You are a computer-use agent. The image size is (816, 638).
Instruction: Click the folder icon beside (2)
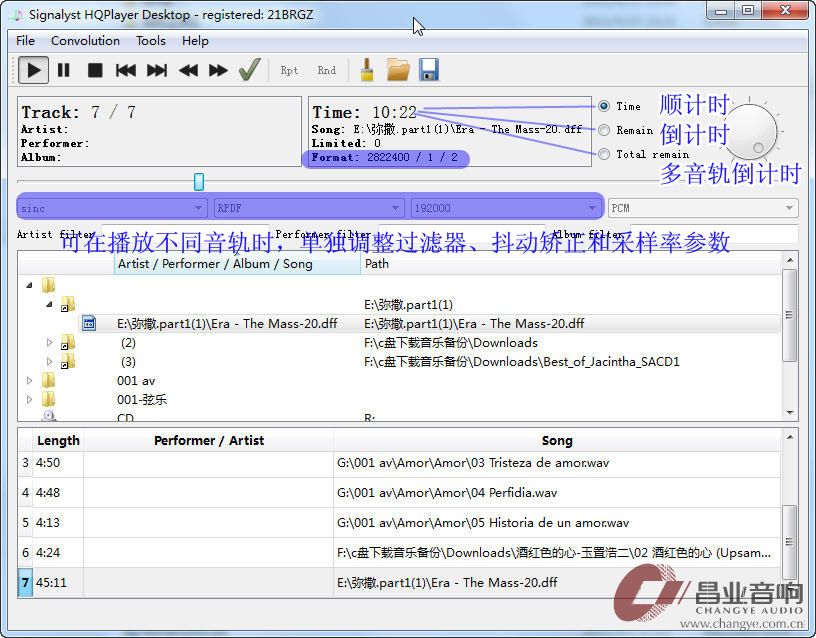[68, 342]
